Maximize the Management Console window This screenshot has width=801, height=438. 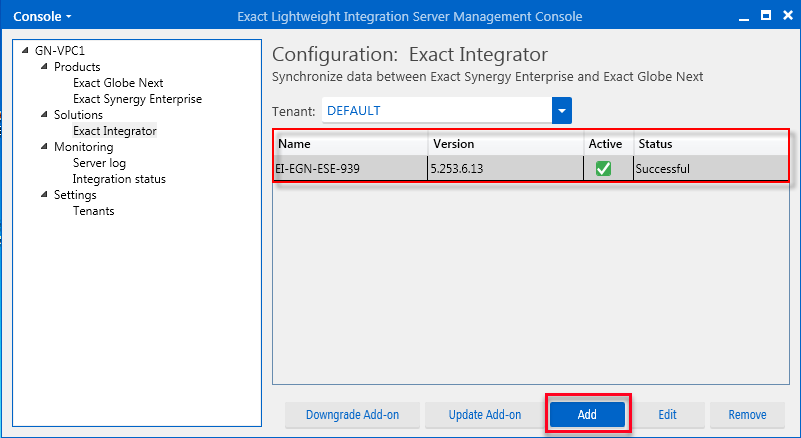766,15
